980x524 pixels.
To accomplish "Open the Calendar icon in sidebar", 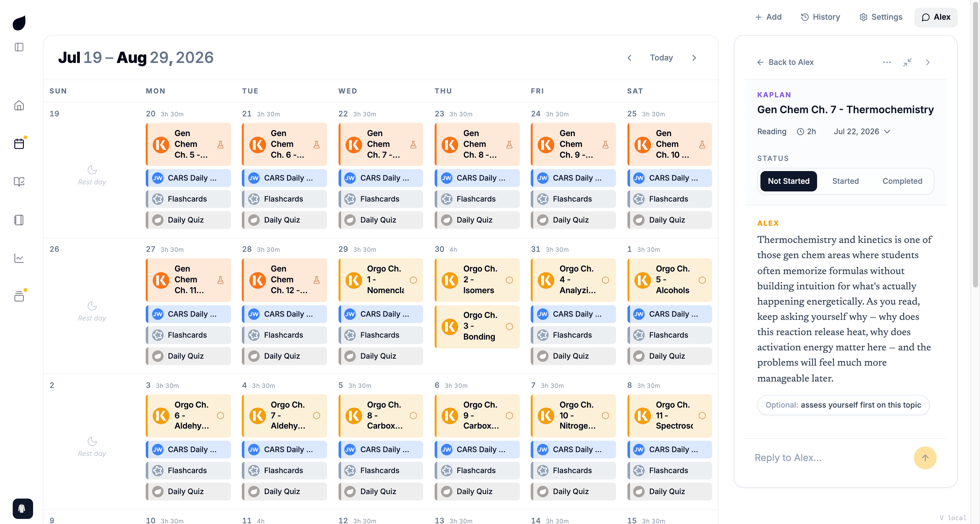I will [19, 144].
